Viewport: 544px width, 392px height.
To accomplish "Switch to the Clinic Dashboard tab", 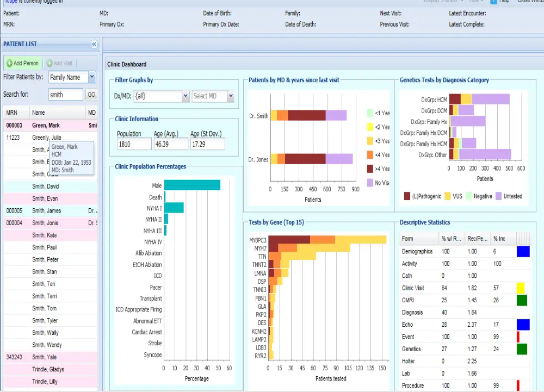I will pos(126,64).
